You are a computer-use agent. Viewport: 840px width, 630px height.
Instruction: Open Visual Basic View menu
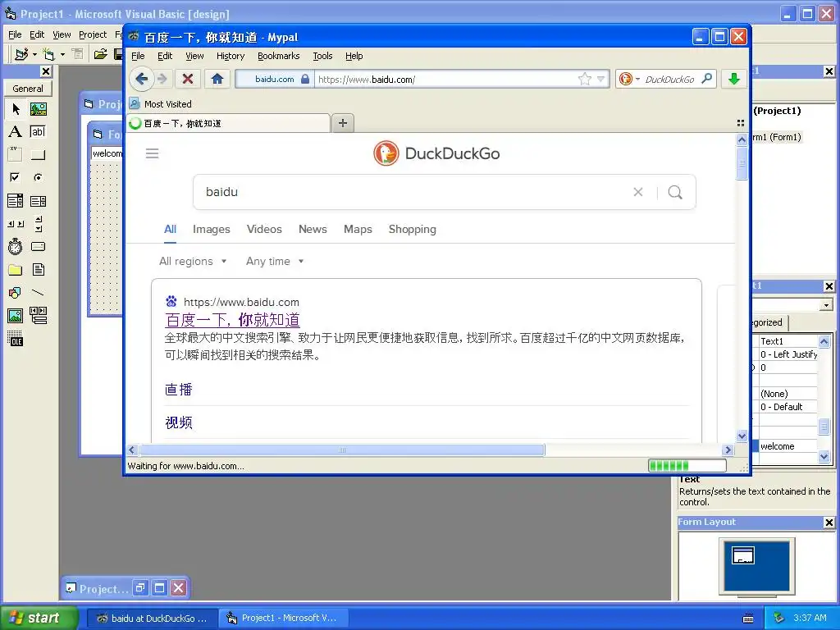pos(62,34)
